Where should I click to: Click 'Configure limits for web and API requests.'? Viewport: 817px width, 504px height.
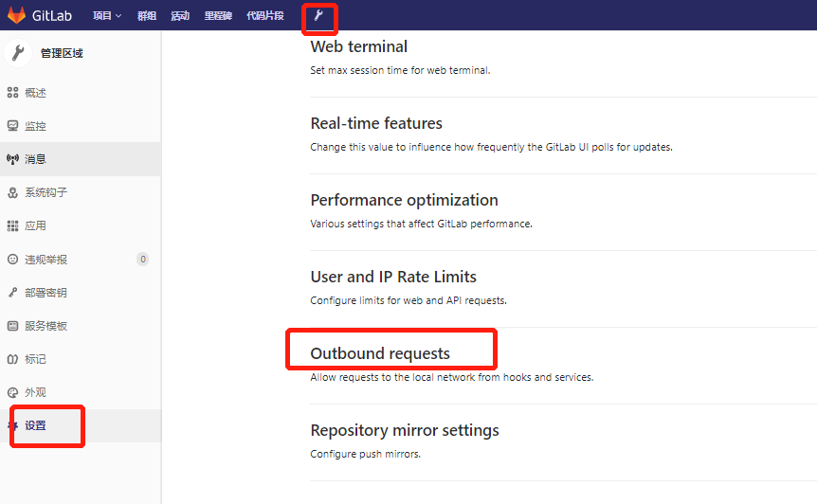[408, 300]
